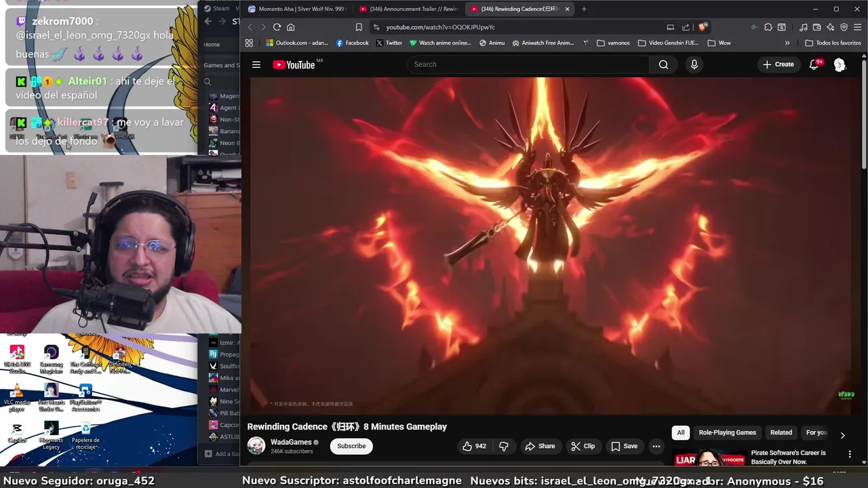Open the browser main hamburger menu
This screenshot has height=488, width=868.
tap(857, 27)
